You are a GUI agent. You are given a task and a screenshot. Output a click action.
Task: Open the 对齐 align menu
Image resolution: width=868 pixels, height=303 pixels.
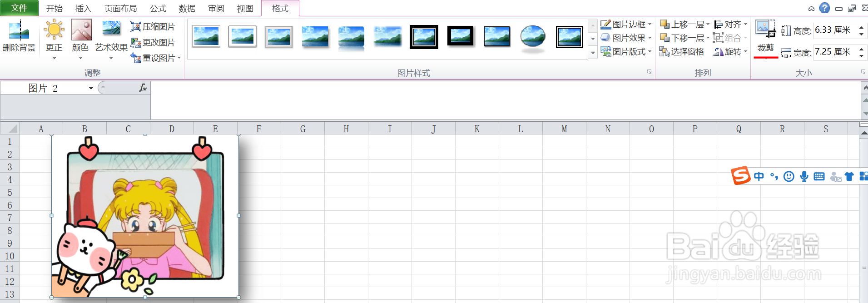pos(730,24)
